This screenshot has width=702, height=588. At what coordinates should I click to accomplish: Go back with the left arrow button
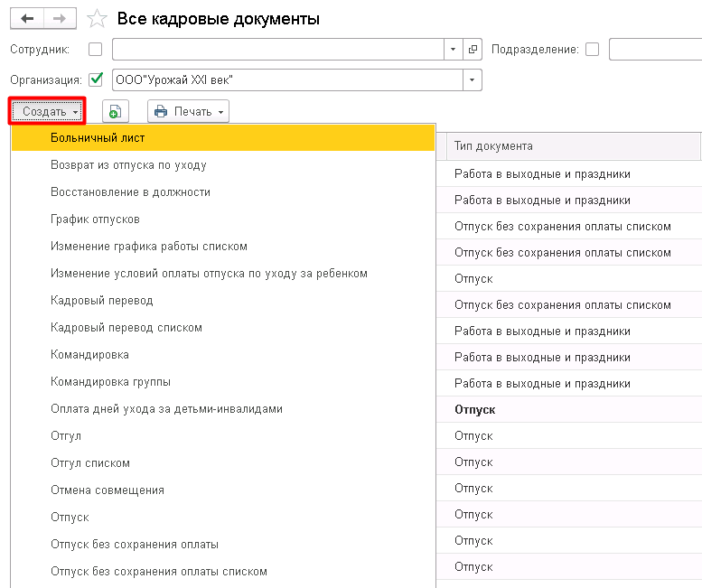[27, 19]
